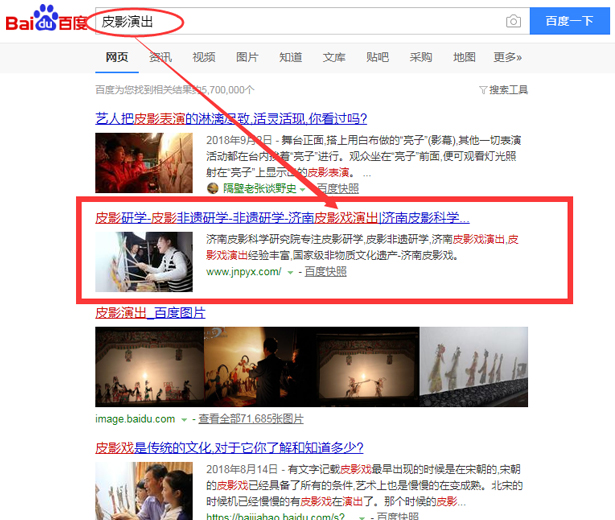Expand dropdown arrow beside 隔壁老张谈野史
The width and height of the screenshot is (615, 520).
302,189
